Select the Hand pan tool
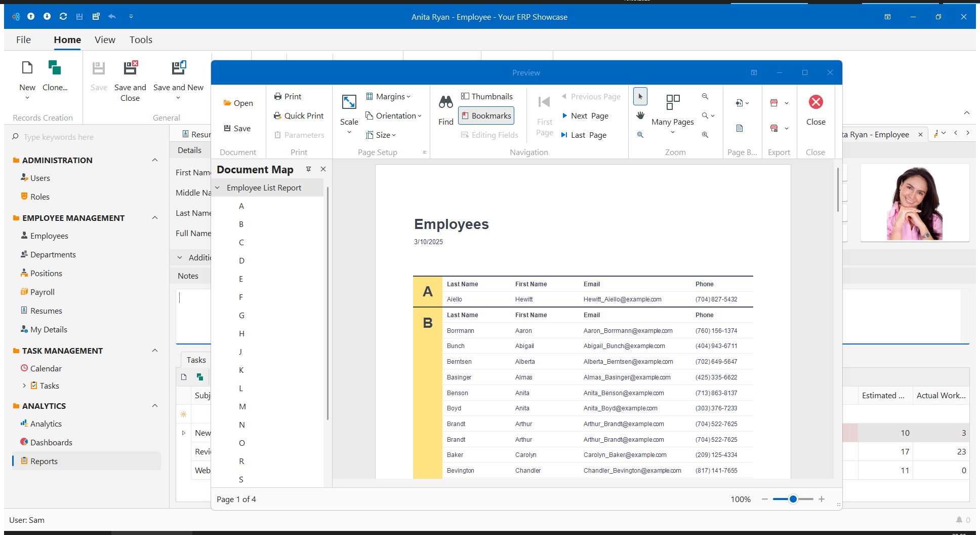Image resolution: width=980 pixels, height=535 pixels. pos(640,116)
